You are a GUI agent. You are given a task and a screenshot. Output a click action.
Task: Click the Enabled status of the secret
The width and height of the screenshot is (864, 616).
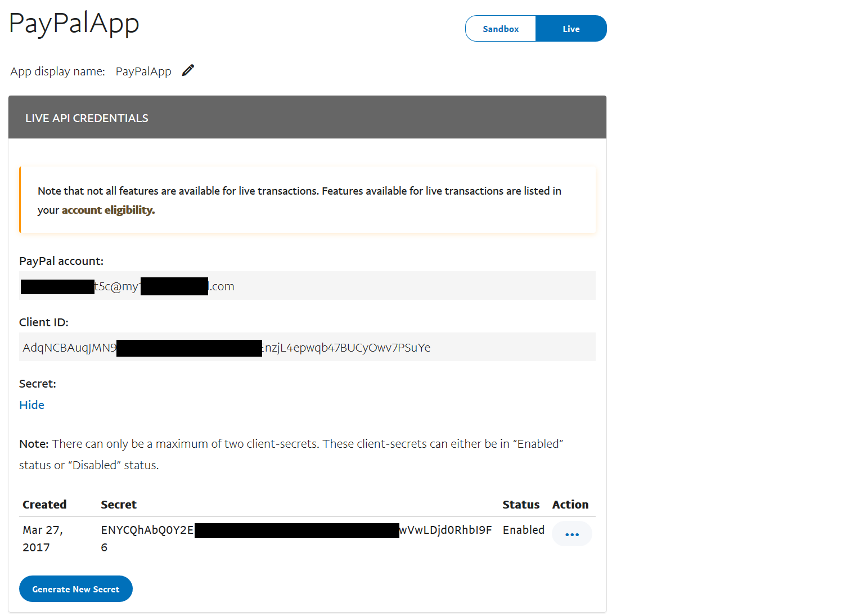click(x=523, y=530)
